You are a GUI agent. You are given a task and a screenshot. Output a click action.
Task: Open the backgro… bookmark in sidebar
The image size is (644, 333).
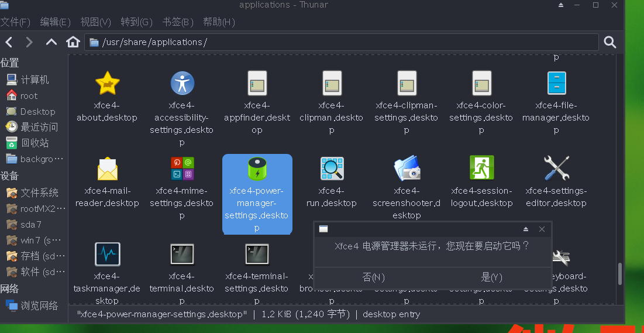point(34,159)
